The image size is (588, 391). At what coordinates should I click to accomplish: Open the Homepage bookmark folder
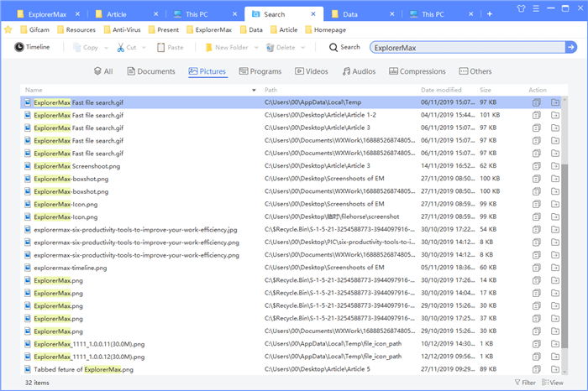326,29
